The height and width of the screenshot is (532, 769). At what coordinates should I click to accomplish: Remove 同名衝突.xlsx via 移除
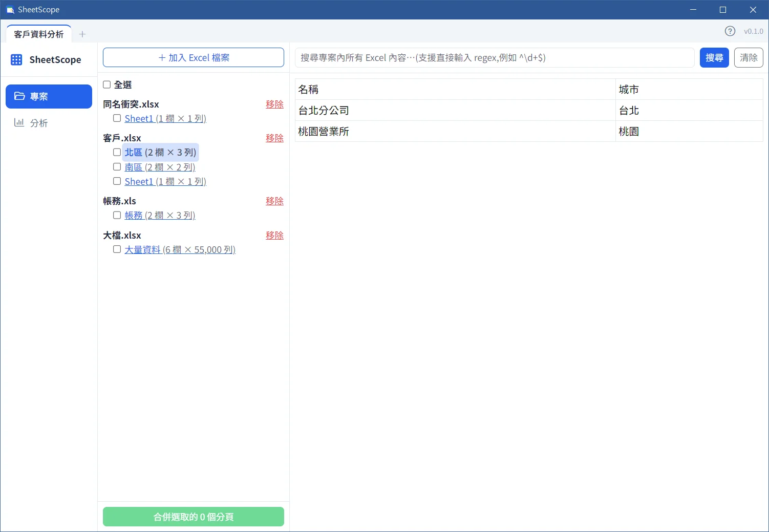tap(274, 104)
